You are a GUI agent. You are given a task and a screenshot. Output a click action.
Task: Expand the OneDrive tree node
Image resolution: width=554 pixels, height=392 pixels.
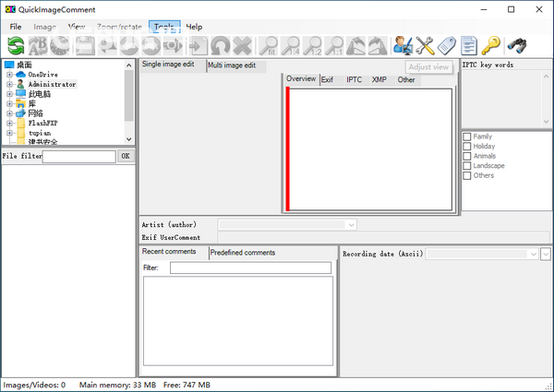point(9,75)
